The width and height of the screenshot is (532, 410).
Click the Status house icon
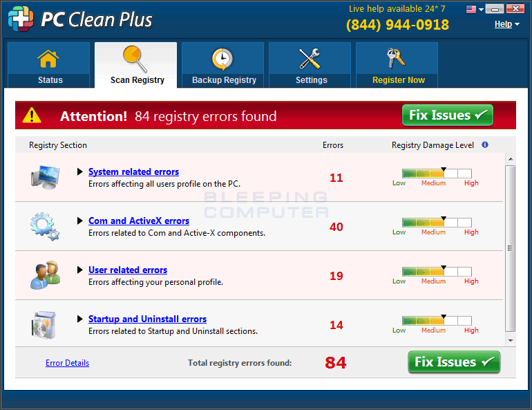tap(48, 59)
